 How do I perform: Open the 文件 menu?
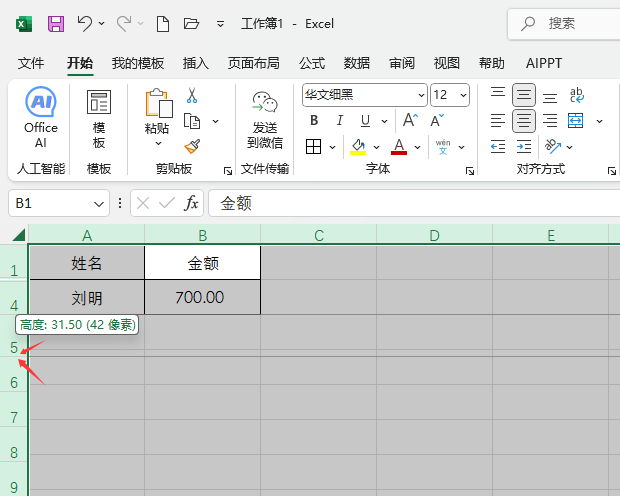(31, 63)
